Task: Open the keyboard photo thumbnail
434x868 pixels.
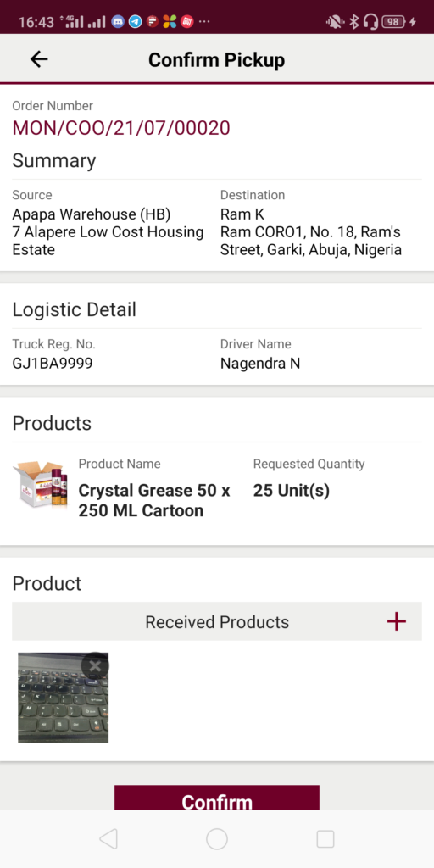Action: point(63,698)
